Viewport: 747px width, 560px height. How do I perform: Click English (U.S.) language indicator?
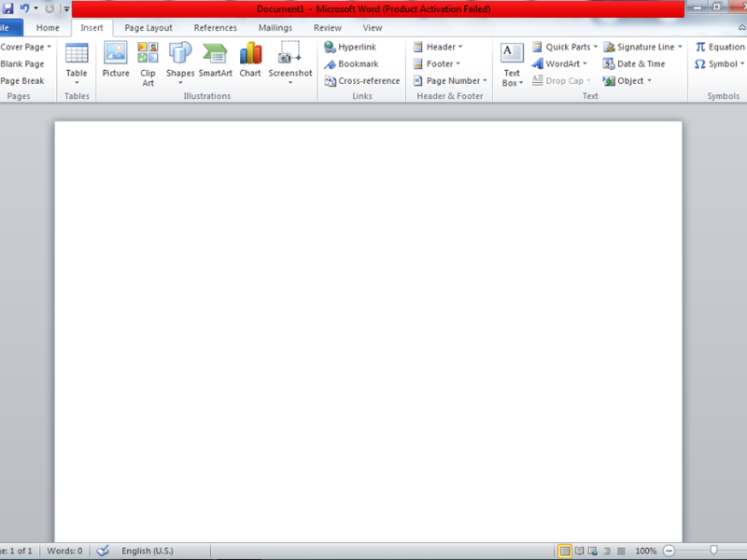[148, 551]
